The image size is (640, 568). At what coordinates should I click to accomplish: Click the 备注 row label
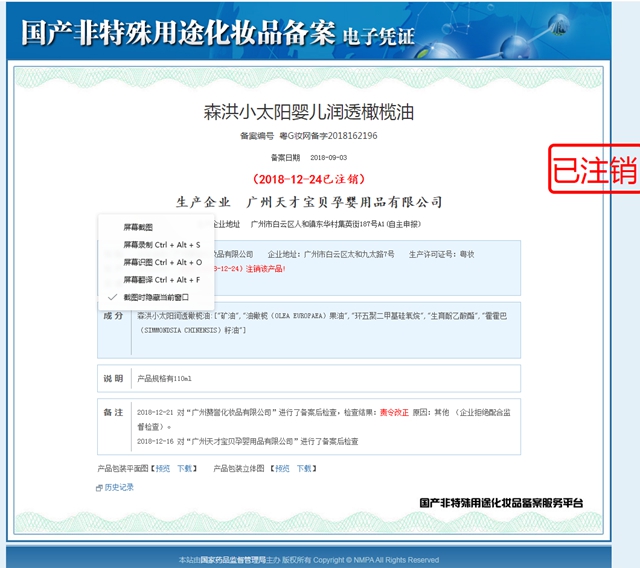pyautogui.click(x=113, y=413)
